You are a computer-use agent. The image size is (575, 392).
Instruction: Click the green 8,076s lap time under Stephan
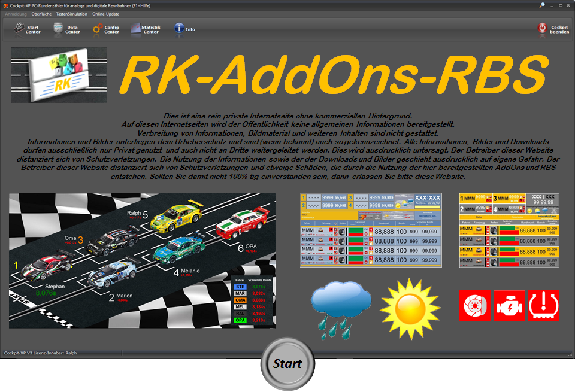(46, 293)
